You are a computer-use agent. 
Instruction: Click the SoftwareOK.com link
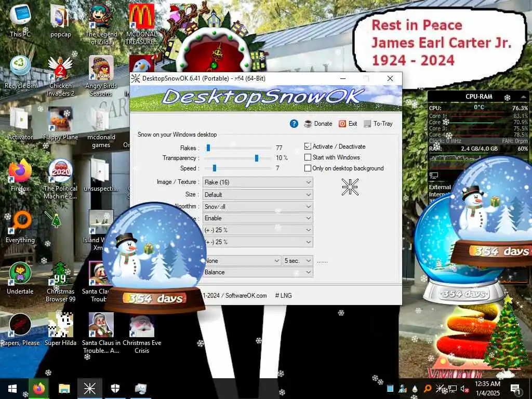246,296
